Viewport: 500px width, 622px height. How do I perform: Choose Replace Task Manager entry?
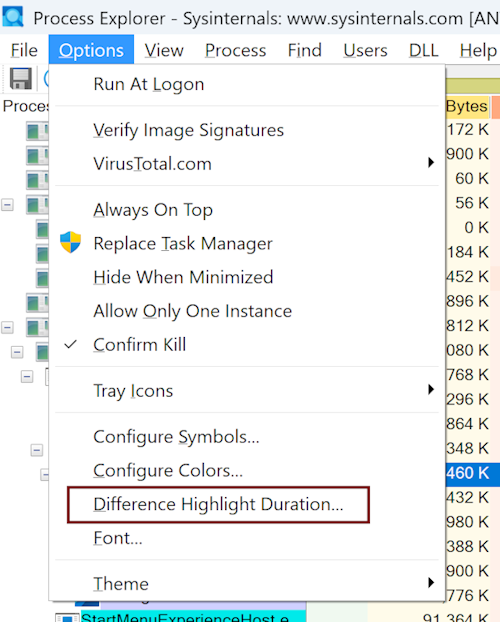(x=246, y=243)
